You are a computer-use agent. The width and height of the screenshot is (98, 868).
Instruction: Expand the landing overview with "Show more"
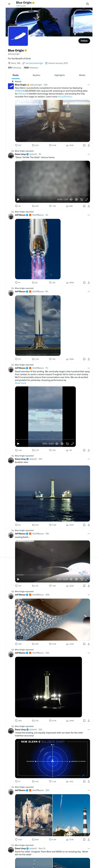(x=20, y=383)
